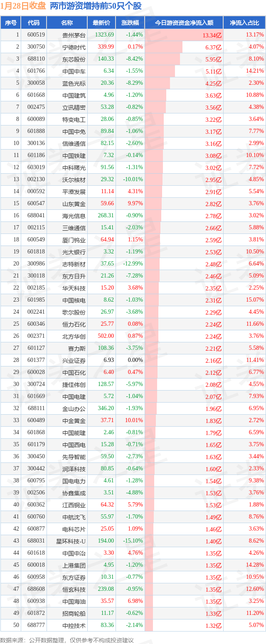The width and height of the screenshot is (266, 644).
Task: Click the stock name 厦门钨业
Action: 74,240
